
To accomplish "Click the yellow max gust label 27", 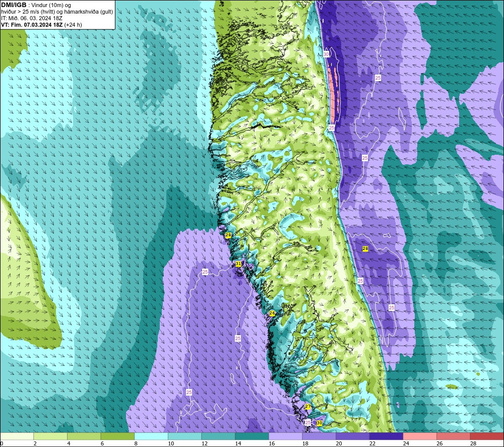I will pos(308,407).
